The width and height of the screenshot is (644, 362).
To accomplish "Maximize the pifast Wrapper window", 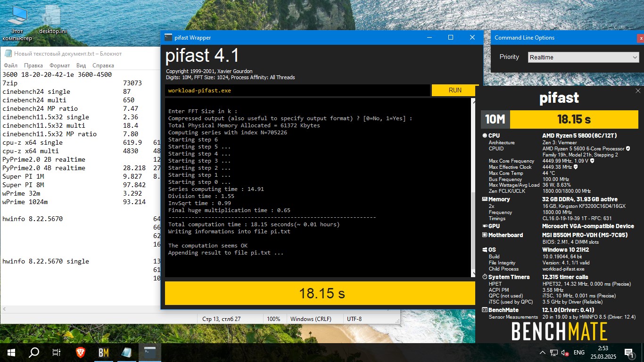I will click(x=451, y=38).
